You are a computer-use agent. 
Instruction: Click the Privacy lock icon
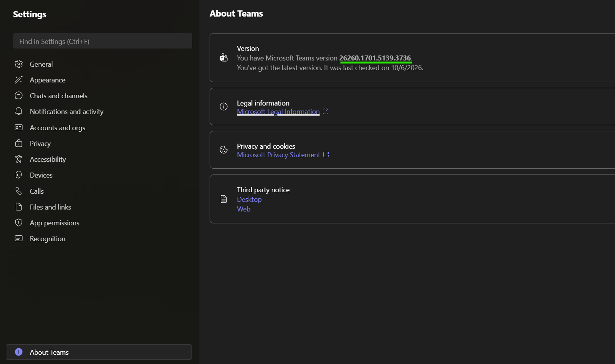click(18, 143)
